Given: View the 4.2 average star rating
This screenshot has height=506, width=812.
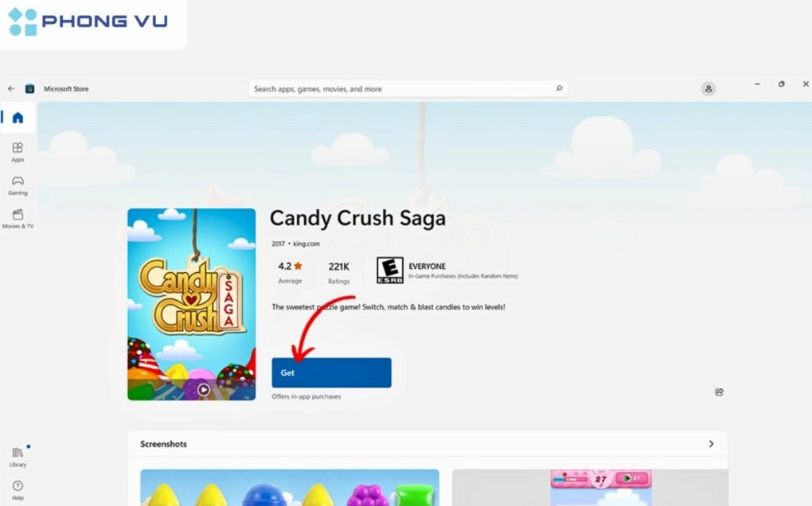Looking at the screenshot, I should pos(290,273).
